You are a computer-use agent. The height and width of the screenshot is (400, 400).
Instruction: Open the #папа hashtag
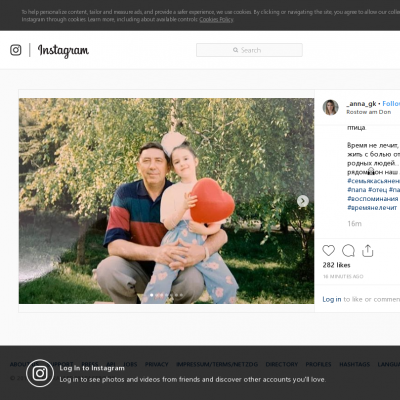click(357, 189)
